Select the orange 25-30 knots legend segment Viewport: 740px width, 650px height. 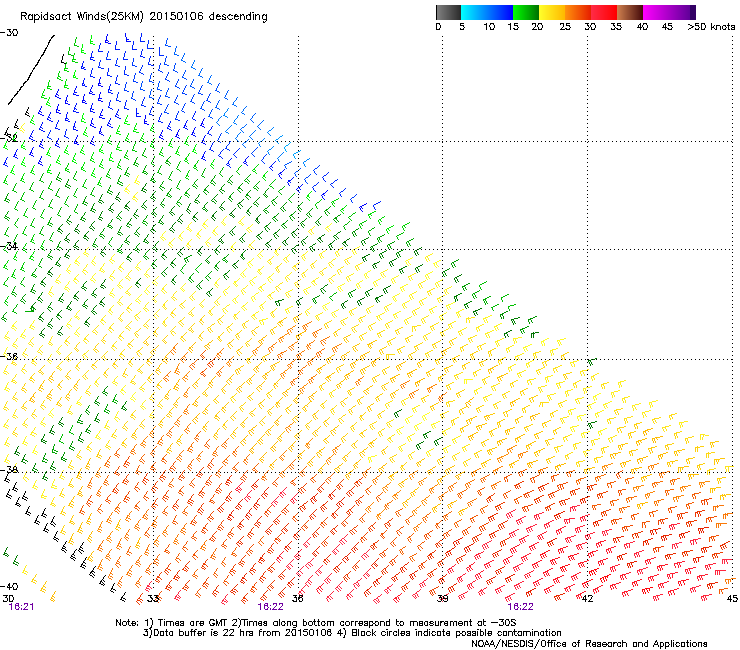[578, 12]
